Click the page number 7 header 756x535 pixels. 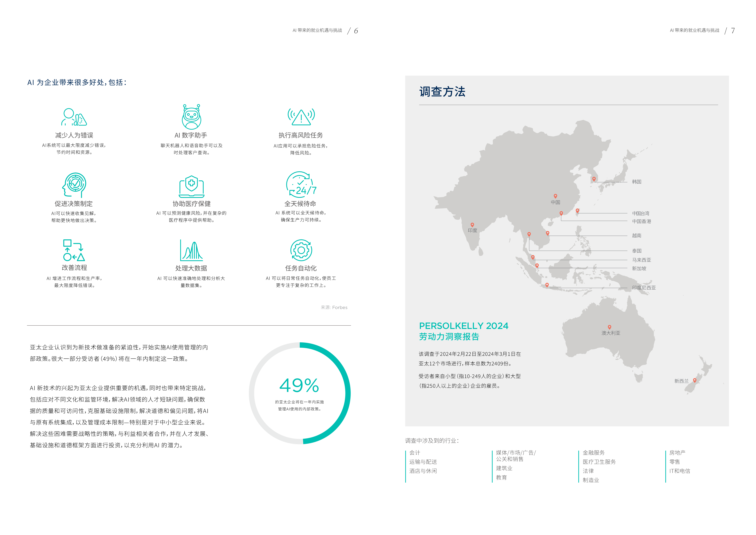[733, 31]
